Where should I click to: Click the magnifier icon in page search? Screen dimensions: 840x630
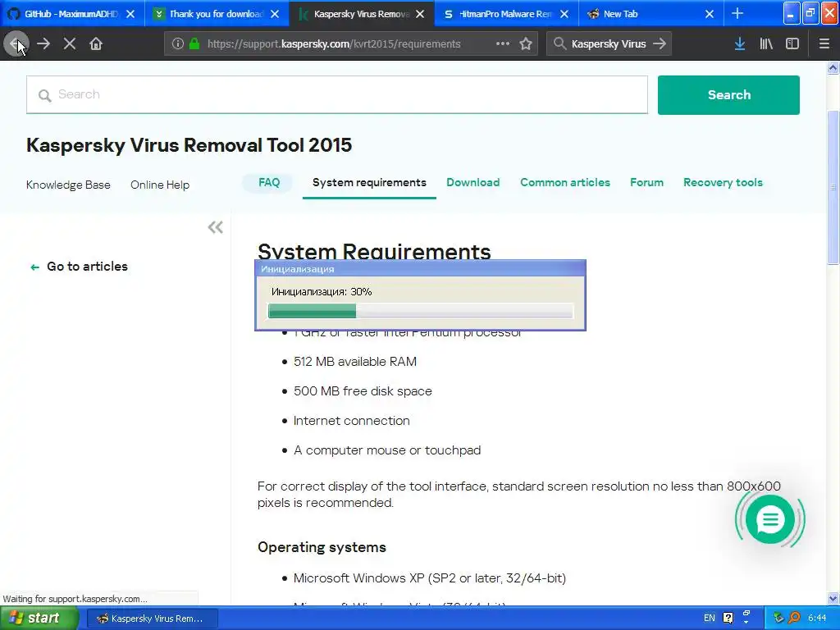(x=45, y=95)
